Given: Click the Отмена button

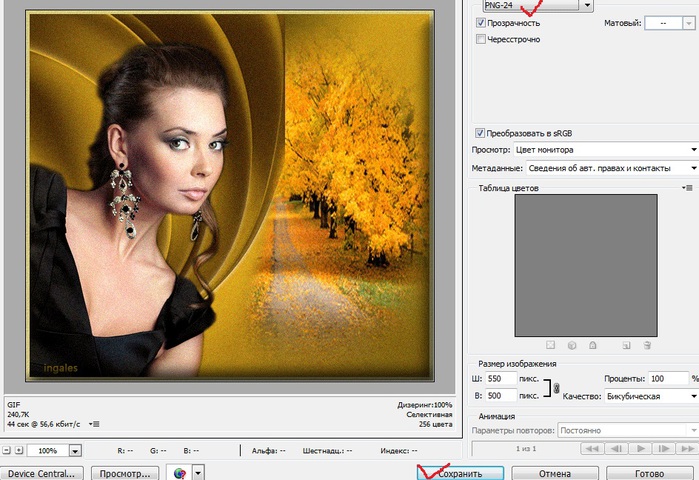Looking at the screenshot, I should pyautogui.click(x=555, y=473).
